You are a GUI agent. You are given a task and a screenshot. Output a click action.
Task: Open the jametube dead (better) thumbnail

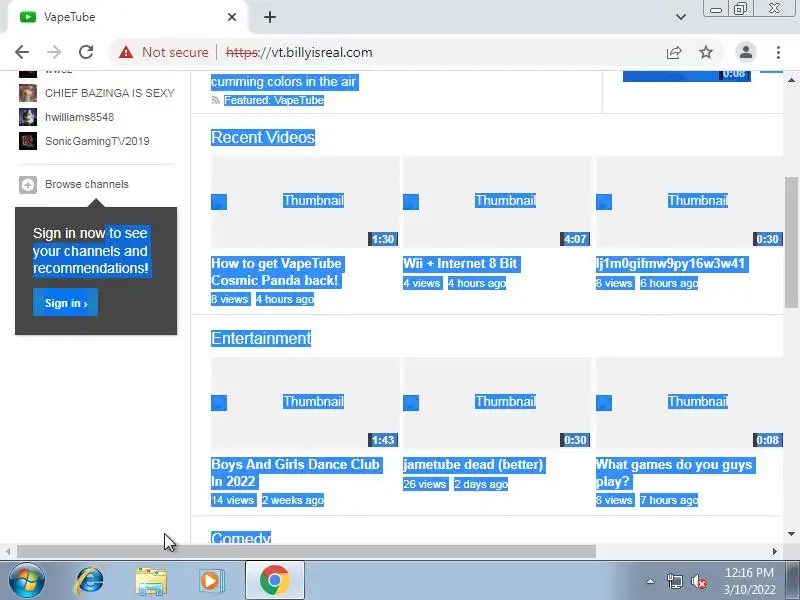pos(497,403)
